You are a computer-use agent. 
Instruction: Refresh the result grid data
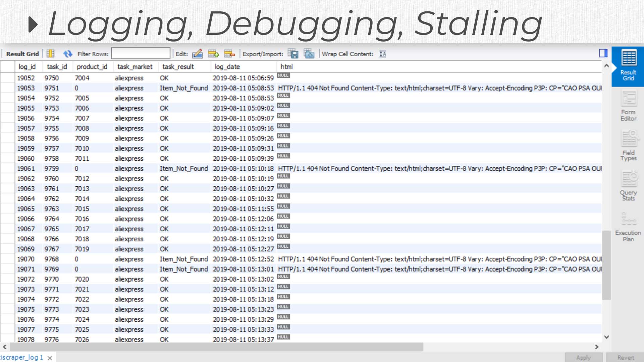68,54
